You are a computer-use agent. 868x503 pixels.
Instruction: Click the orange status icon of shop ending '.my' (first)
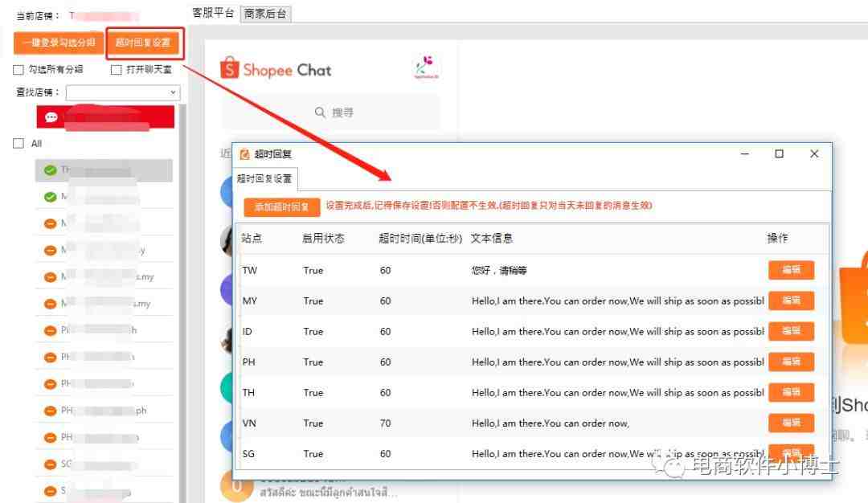pyautogui.click(x=51, y=276)
